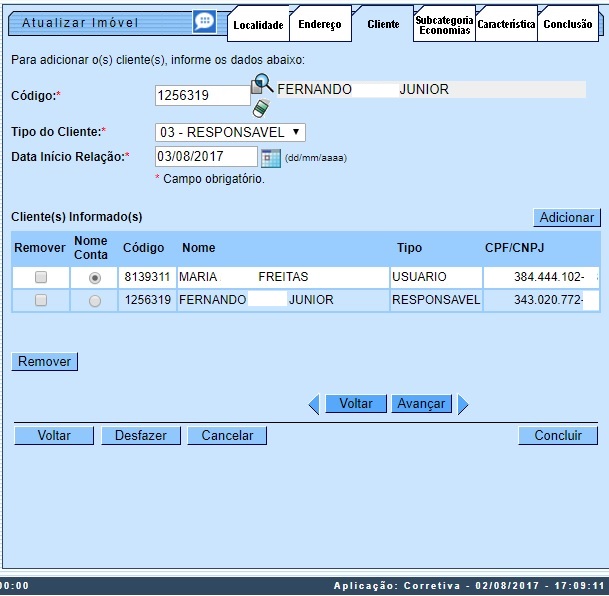Screen dimensions: 609x596
Task: Click the Data Início Relação field
Action: point(206,157)
